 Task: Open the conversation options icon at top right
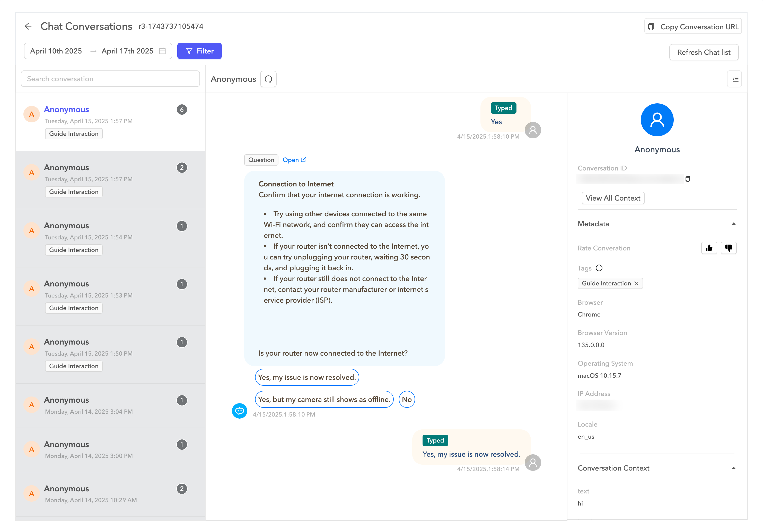(x=735, y=79)
